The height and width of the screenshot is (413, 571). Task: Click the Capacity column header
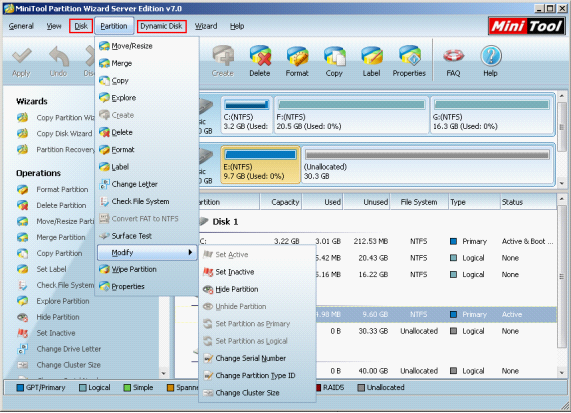[x=281, y=202]
